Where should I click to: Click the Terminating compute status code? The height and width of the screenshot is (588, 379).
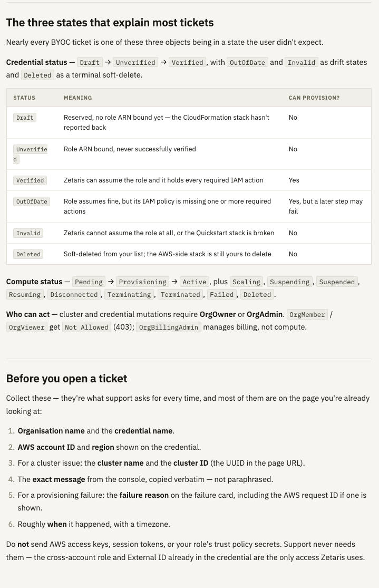click(x=129, y=295)
